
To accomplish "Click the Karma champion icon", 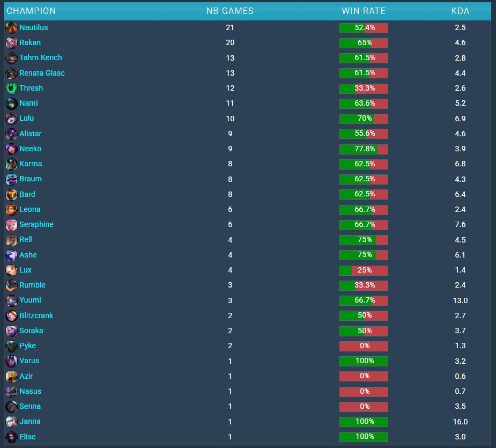I will click(11, 164).
